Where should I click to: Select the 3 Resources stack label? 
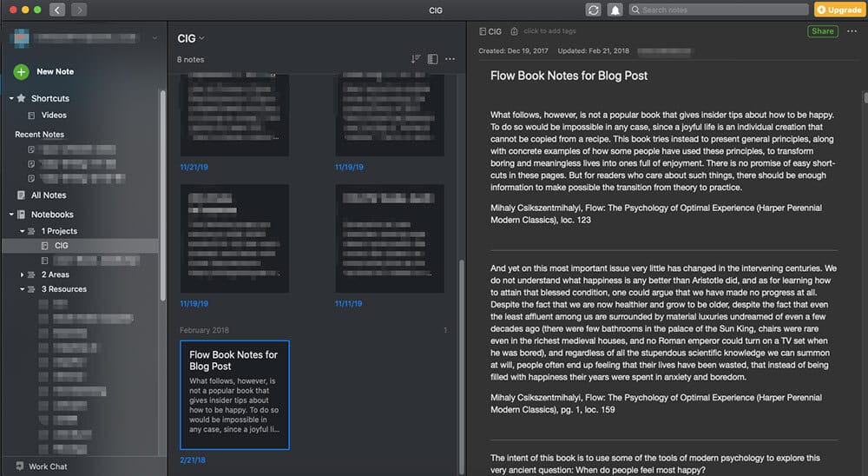click(x=63, y=289)
